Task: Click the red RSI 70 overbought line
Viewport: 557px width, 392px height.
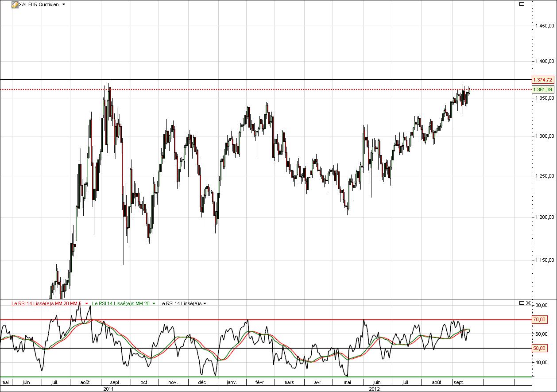Action: (x=177, y=319)
